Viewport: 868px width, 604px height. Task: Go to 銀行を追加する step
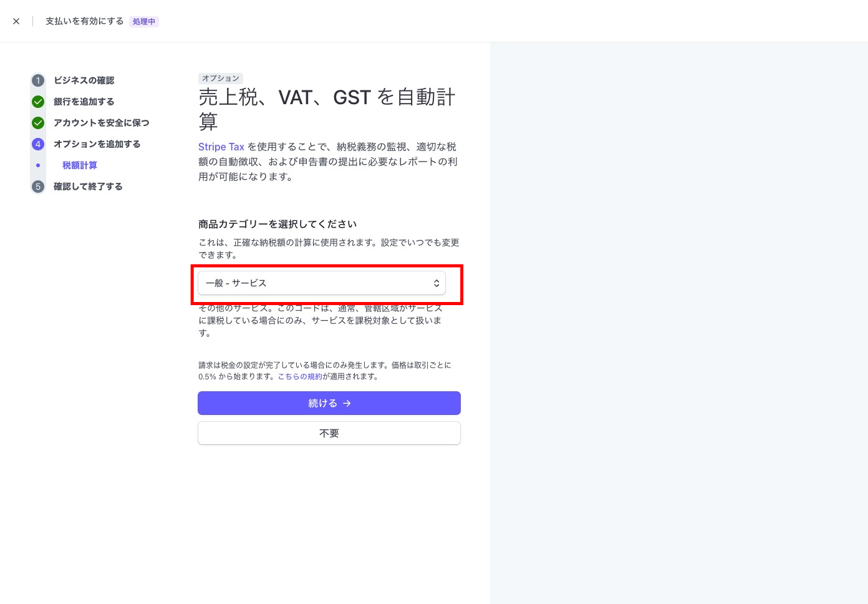coord(84,102)
